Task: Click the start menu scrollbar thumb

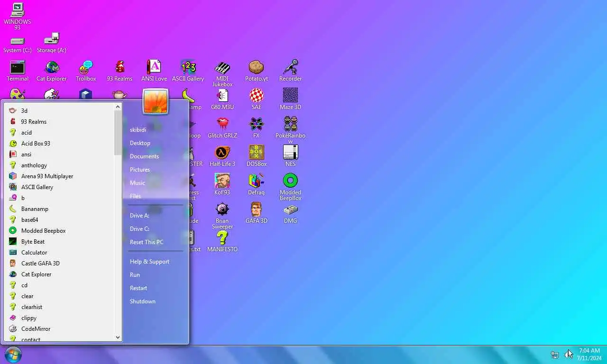Action: (118, 133)
